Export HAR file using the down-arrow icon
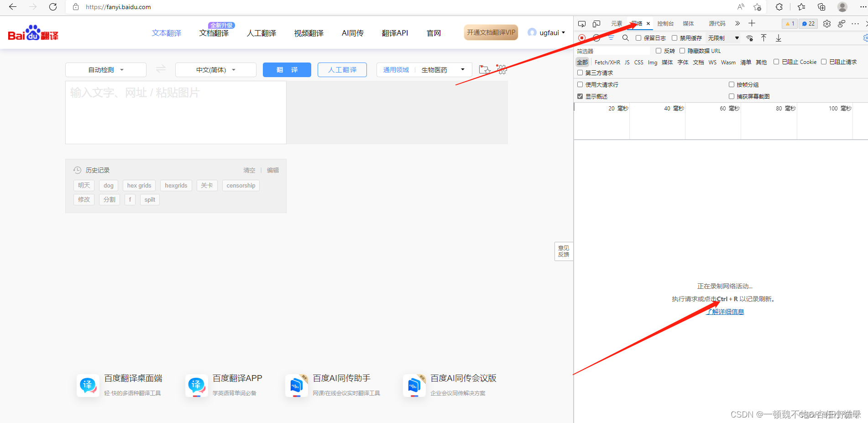 [x=779, y=38]
